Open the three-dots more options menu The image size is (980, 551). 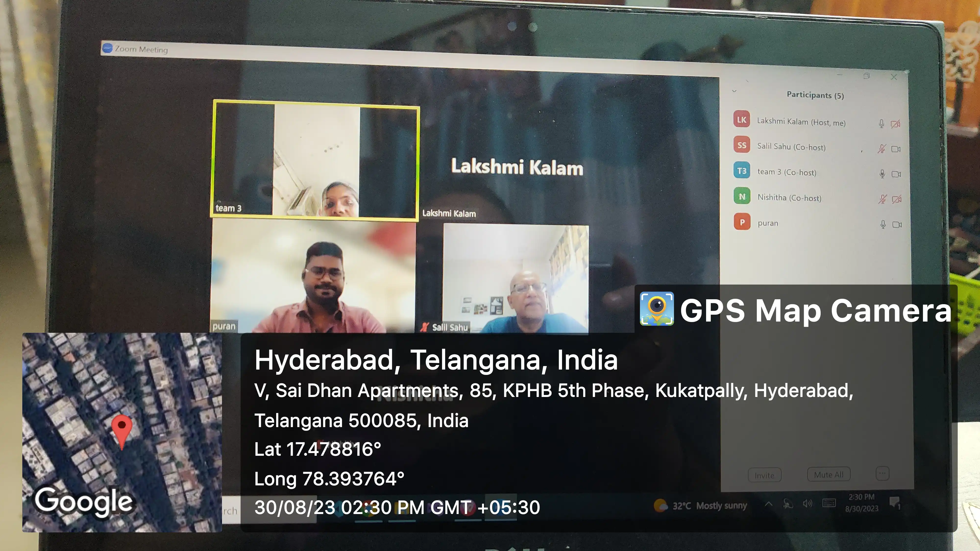tap(882, 474)
